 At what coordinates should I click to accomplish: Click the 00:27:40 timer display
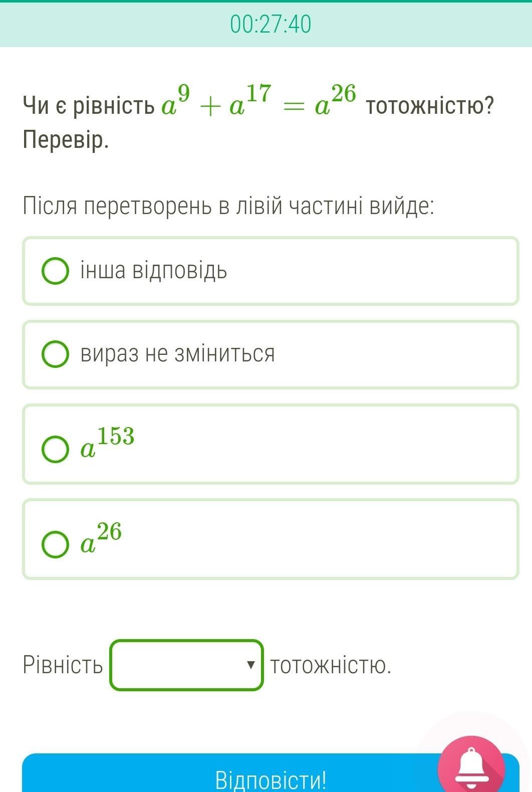271,24
